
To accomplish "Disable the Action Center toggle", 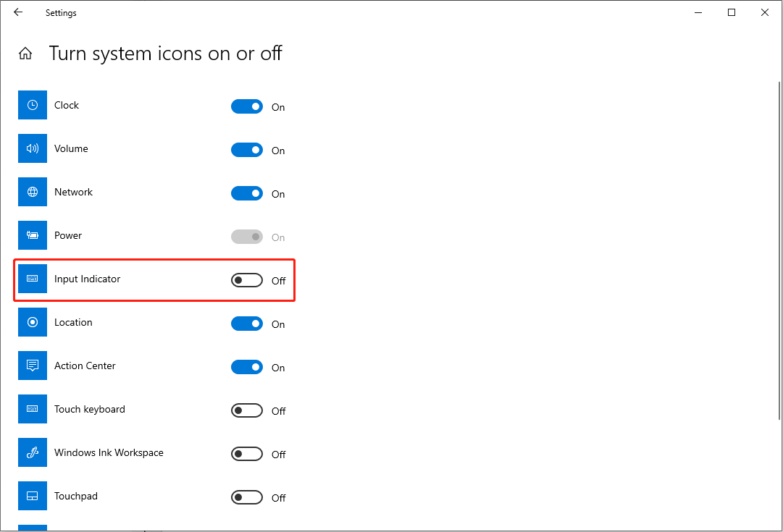I will (x=247, y=367).
